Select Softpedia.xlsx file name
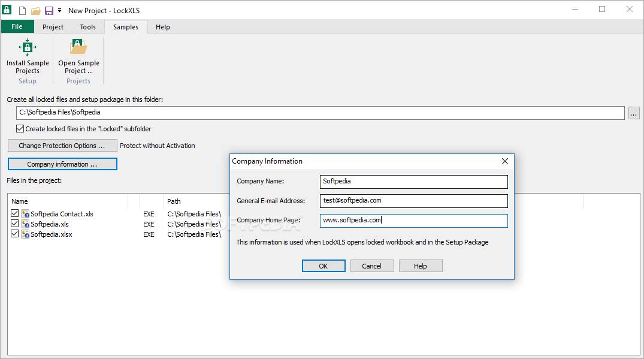Viewport: 644px width, 359px height. coord(52,234)
